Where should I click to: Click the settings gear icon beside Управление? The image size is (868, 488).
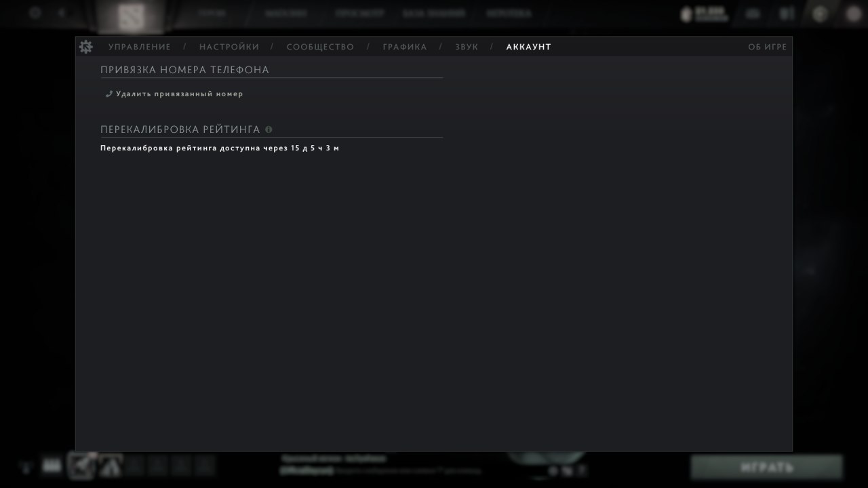tap(86, 47)
